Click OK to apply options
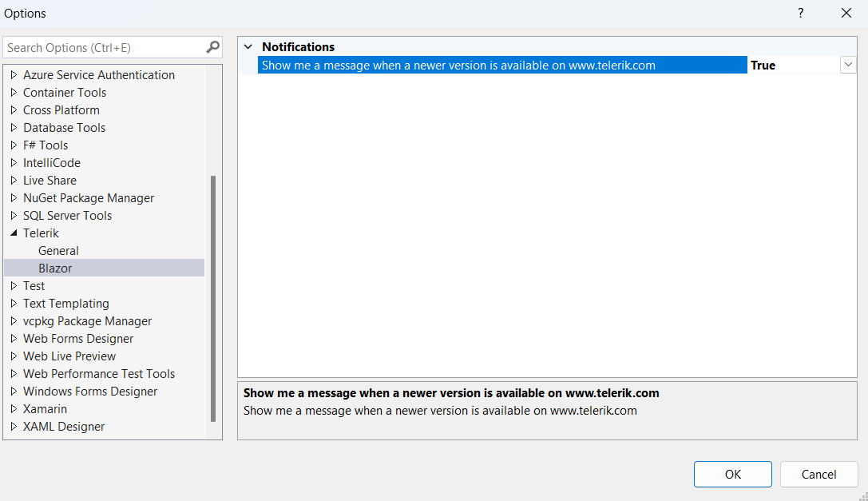868x501 pixels. [x=732, y=475]
